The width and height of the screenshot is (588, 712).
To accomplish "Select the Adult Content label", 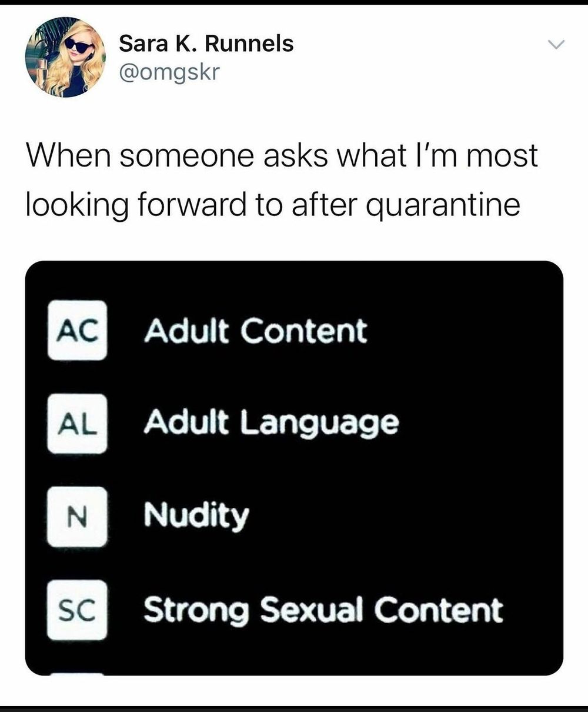I will point(256,330).
